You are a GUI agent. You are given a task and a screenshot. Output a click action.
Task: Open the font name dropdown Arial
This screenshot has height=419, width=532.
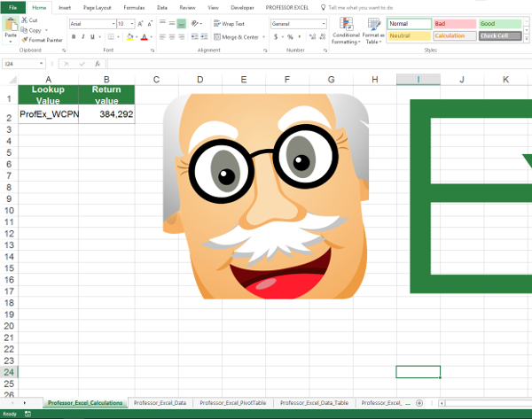pos(113,24)
